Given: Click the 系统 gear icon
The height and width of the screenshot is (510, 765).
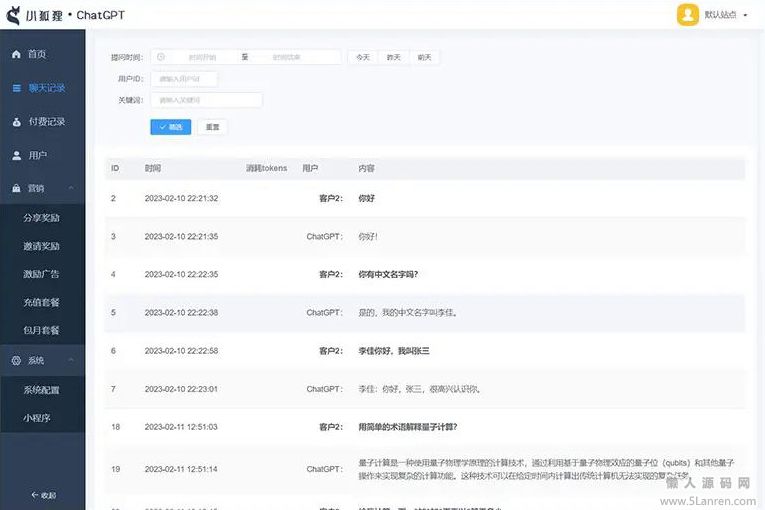Looking at the screenshot, I should coord(16,360).
